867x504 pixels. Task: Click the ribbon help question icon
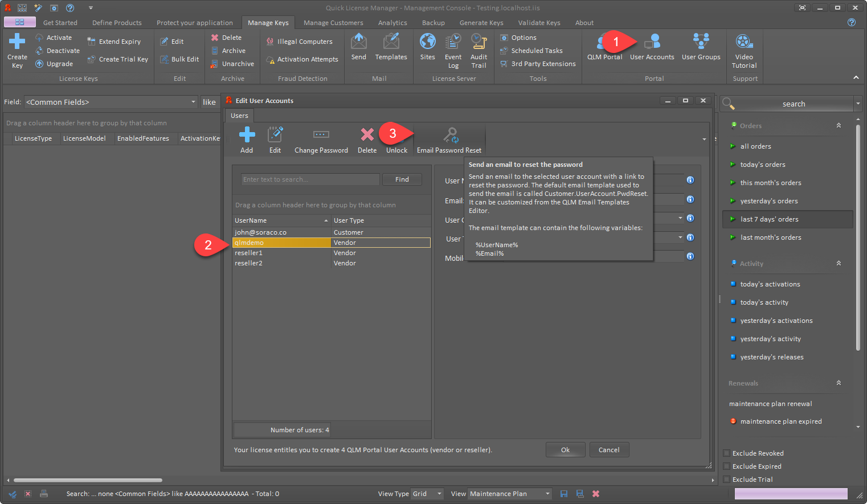click(852, 22)
